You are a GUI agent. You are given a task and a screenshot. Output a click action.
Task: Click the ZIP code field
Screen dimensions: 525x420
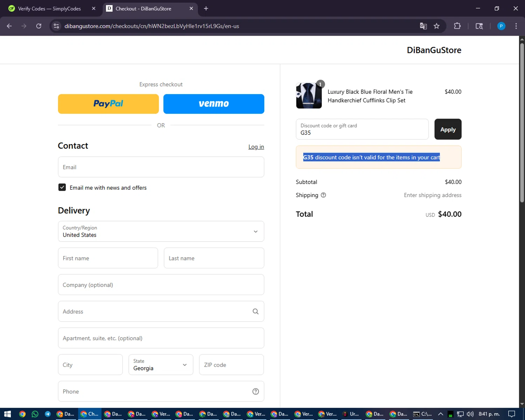(231, 365)
